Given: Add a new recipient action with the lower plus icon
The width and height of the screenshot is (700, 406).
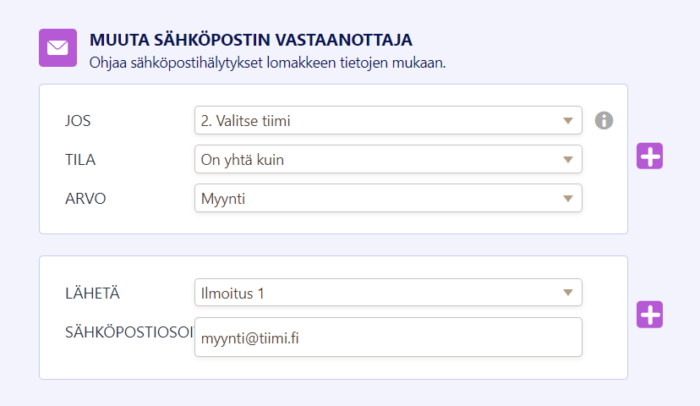Looking at the screenshot, I should coord(650,314).
